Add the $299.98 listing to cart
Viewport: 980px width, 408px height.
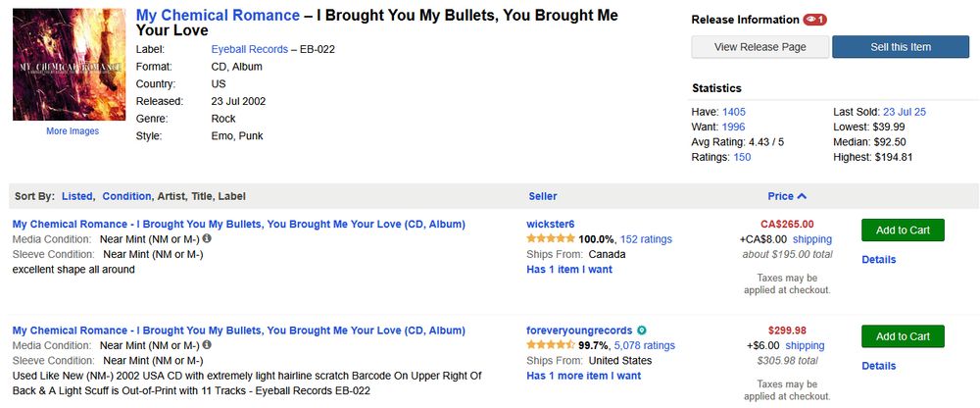(x=903, y=336)
